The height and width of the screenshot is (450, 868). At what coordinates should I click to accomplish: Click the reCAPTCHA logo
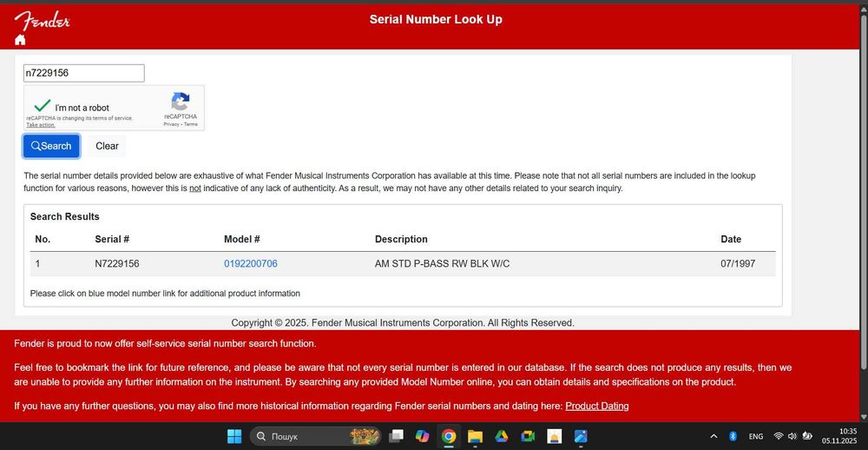point(181,102)
